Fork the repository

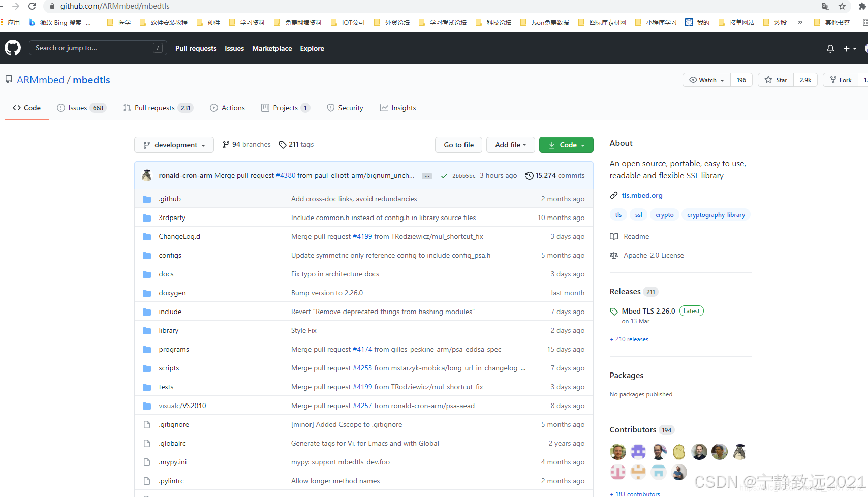click(x=841, y=80)
